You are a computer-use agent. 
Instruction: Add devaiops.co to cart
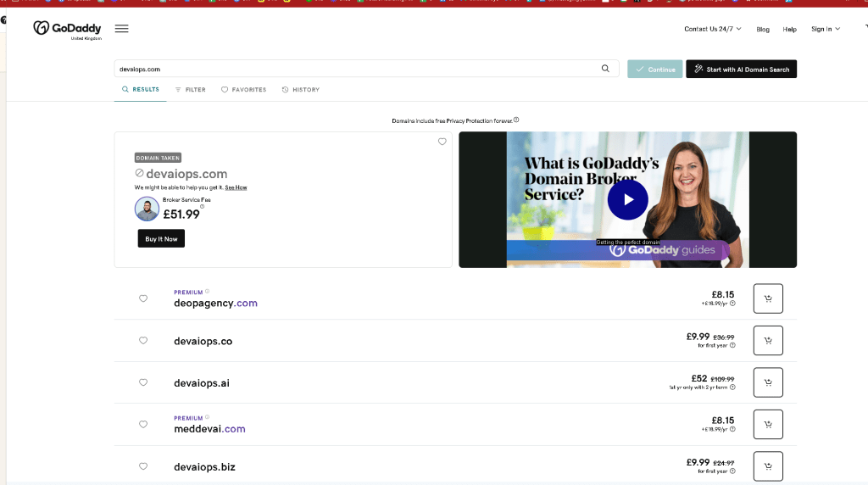point(768,341)
